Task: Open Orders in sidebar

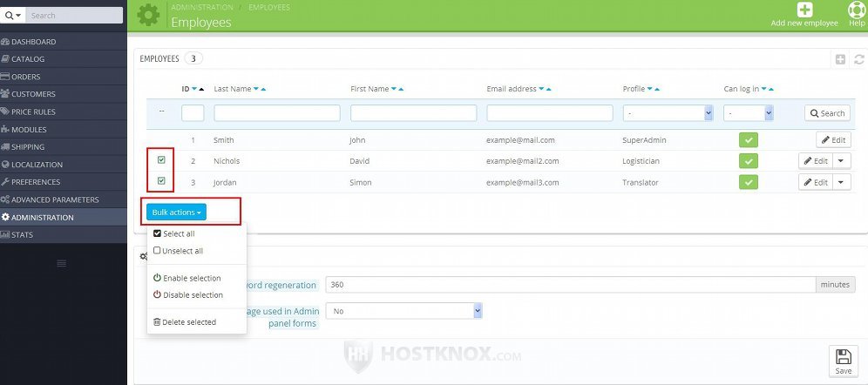Action: point(64,77)
